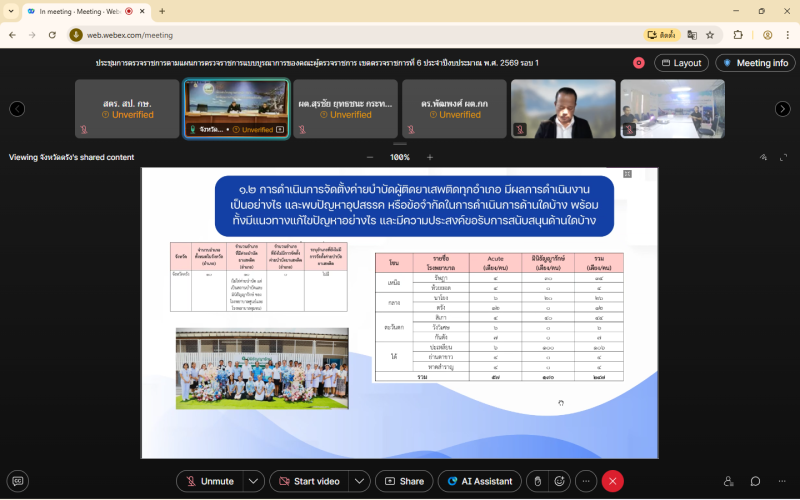Click the raise hand icon
Viewport: 800px width, 500px height.
pyautogui.click(x=537, y=481)
